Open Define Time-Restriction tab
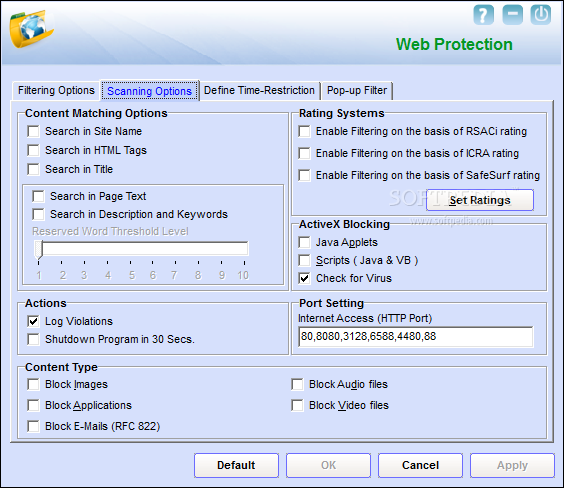This screenshot has height=488, width=564. [x=259, y=90]
